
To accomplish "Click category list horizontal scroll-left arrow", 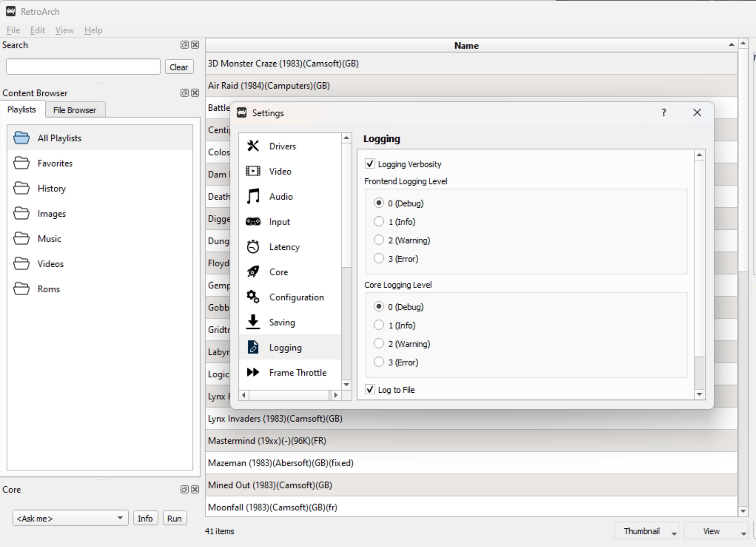I will (244, 395).
